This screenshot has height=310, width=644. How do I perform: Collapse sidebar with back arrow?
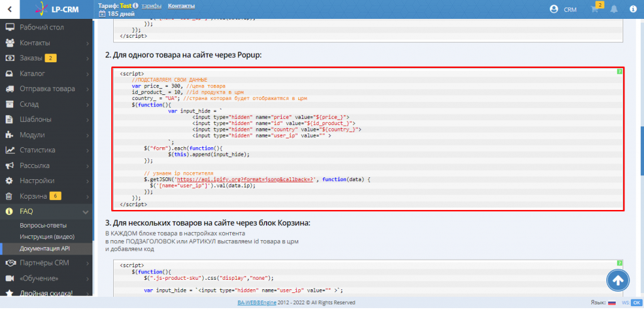point(9,9)
